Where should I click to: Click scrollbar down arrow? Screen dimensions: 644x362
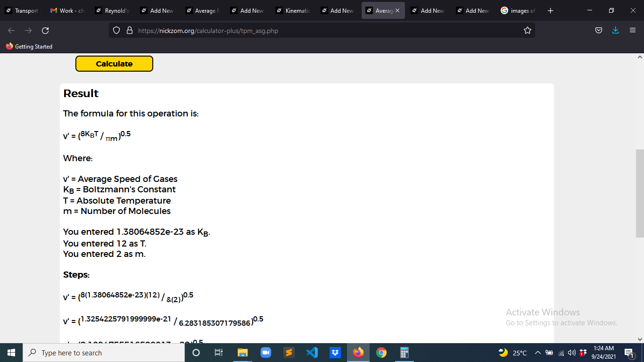(640, 339)
